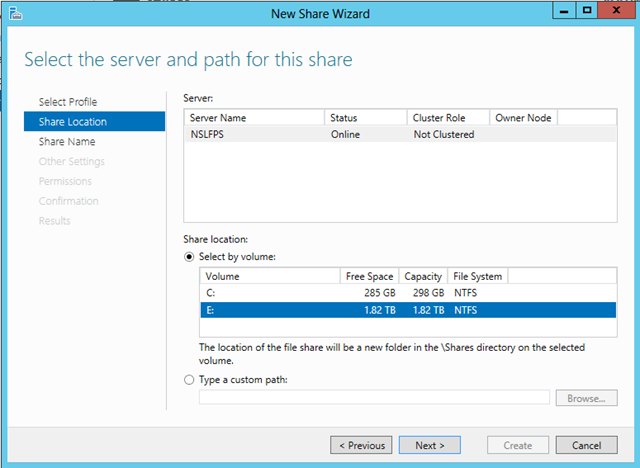640x468 pixels.
Task: Sort servers by Server Name column
Action: (x=254, y=118)
